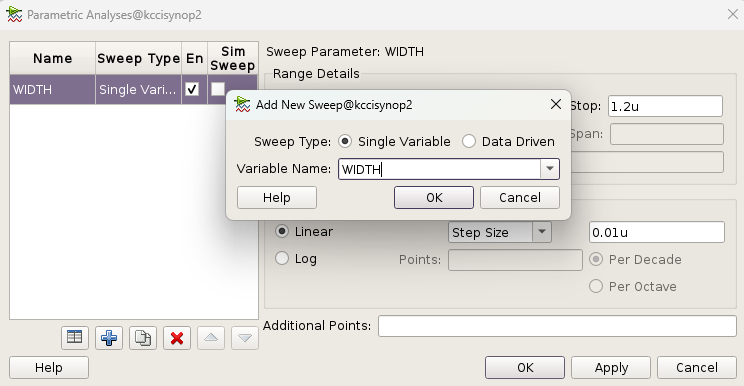Click Cancel in Parametric Analyses window
Viewport: 744px width, 386px height.
(x=697, y=368)
